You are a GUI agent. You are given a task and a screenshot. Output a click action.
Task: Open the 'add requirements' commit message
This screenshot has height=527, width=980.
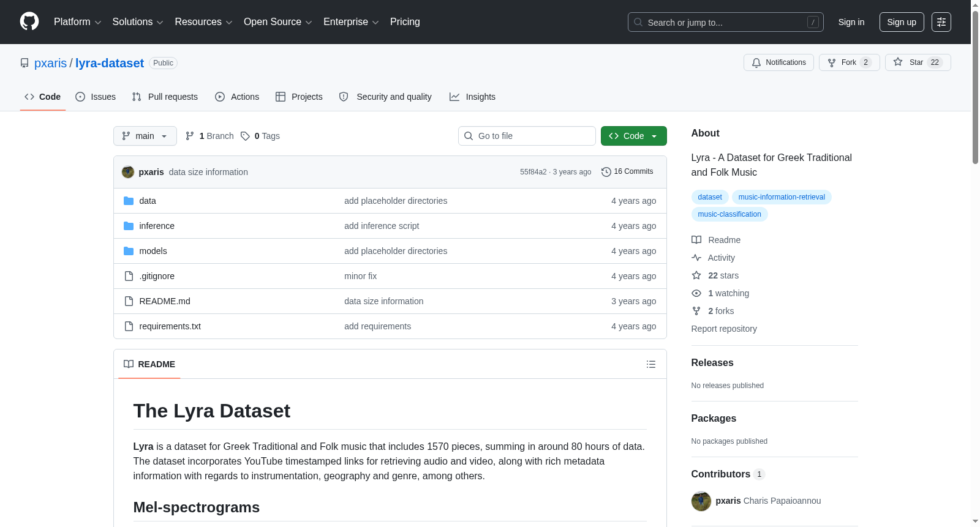click(377, 326)
